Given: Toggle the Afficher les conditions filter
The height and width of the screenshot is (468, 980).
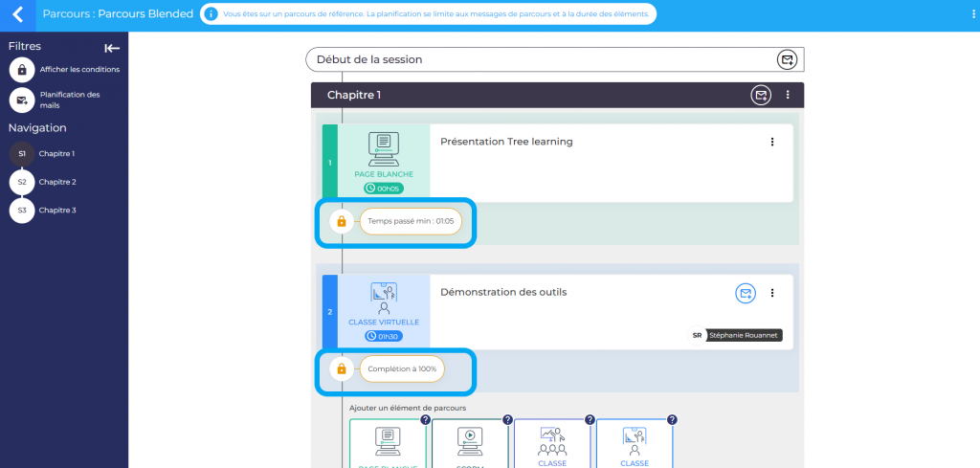Looking at the screenshot, I should click(x=22, y=70).
